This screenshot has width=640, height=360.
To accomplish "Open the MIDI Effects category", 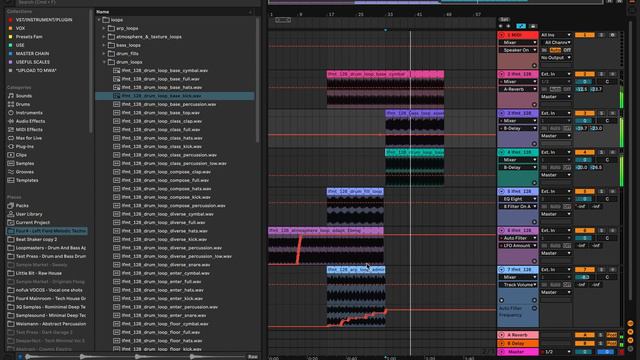I will coord(29,130).
